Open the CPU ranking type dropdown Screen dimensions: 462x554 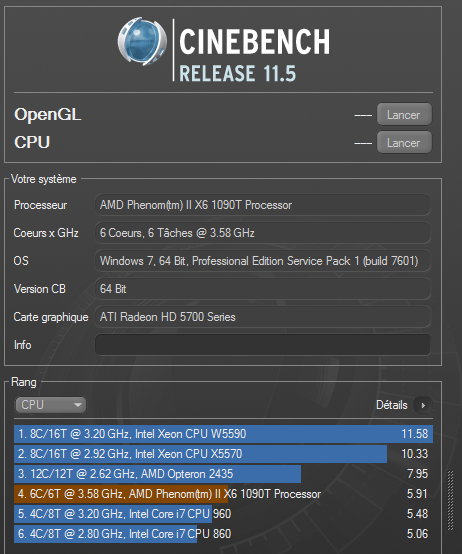tap(50, 405)
